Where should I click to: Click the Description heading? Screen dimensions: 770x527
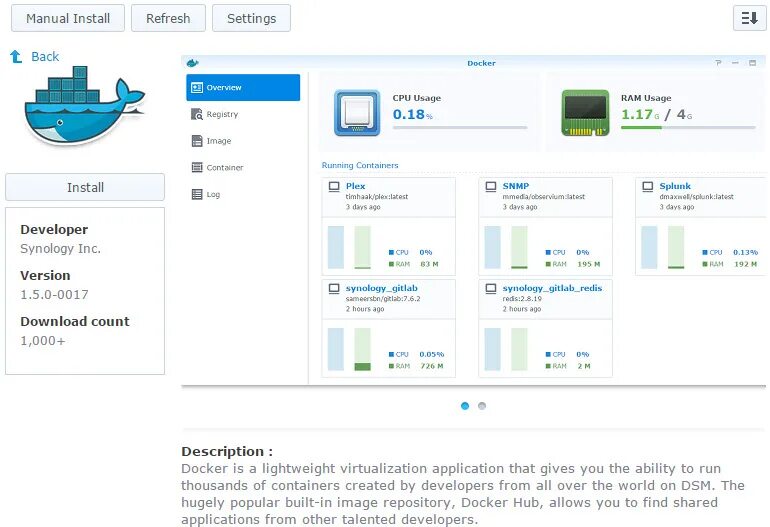coord(227,451)
